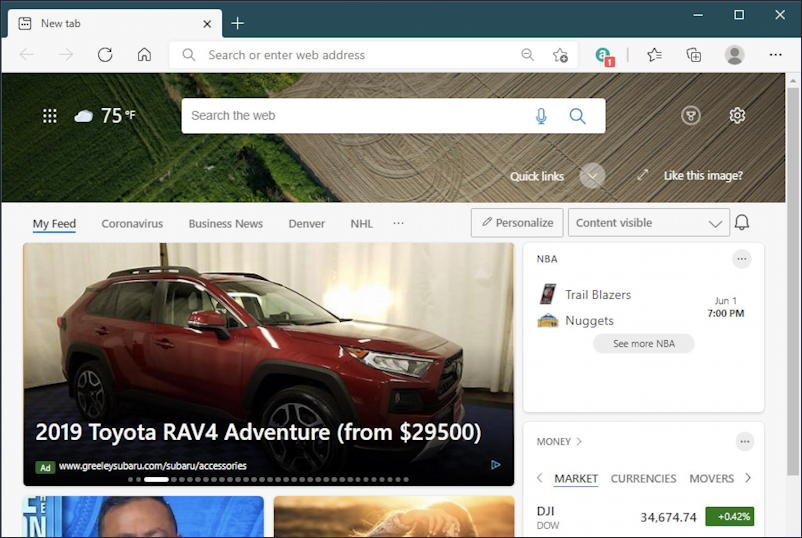The height and width of the screenshot is (538, 802).
Task: Add this page to favorites star icon
Action: (560, 55)
